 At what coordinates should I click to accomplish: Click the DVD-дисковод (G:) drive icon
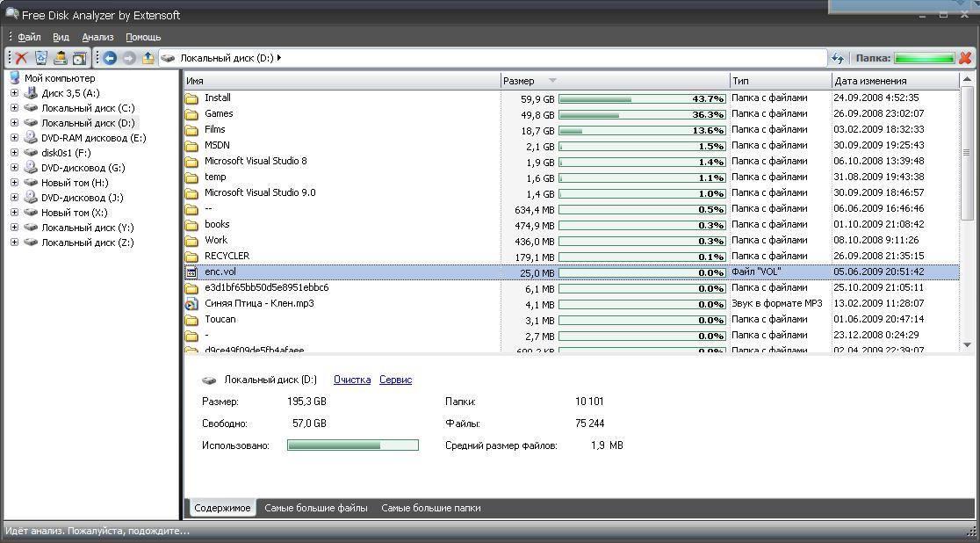click(x=31, y=168)
